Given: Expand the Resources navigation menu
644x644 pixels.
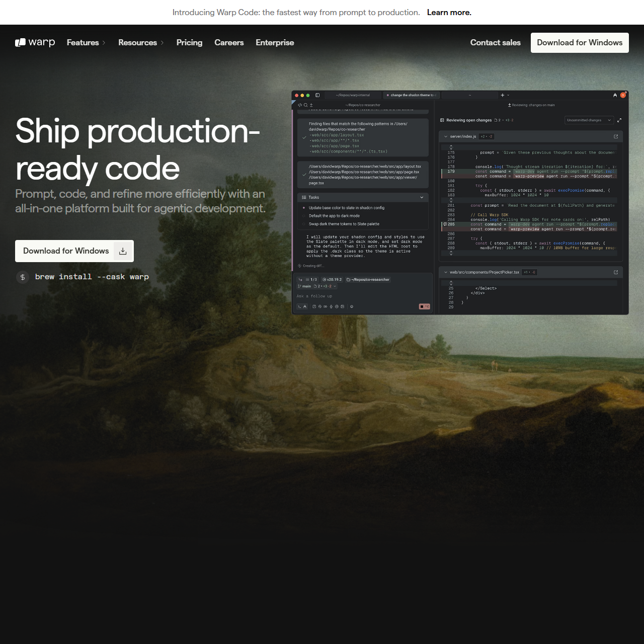Looking at the screenshot, I should [x=141, y=43].
